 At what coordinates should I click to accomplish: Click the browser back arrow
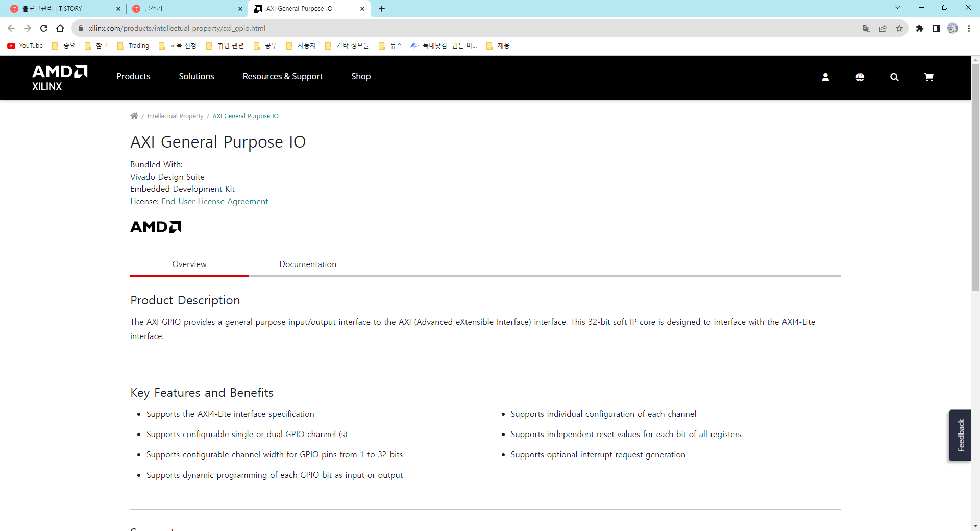pyautogui.click(x=11, y=28)
